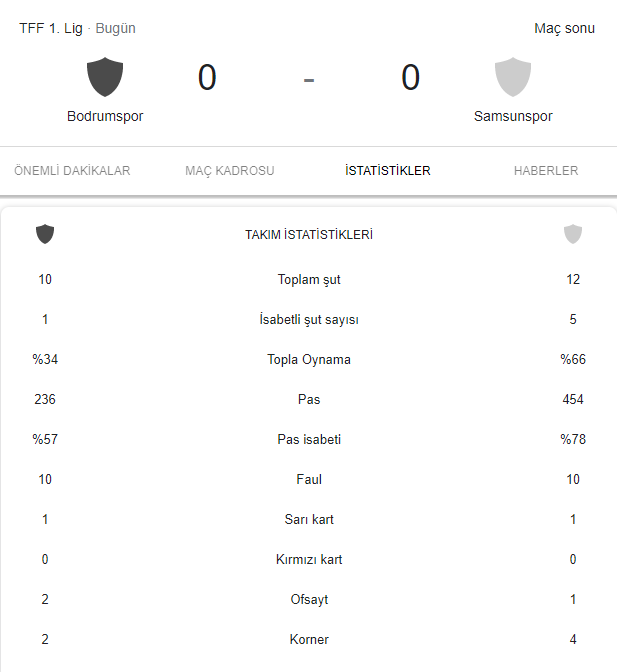Click the Ofsayt stat label

[x=309, y=600]
